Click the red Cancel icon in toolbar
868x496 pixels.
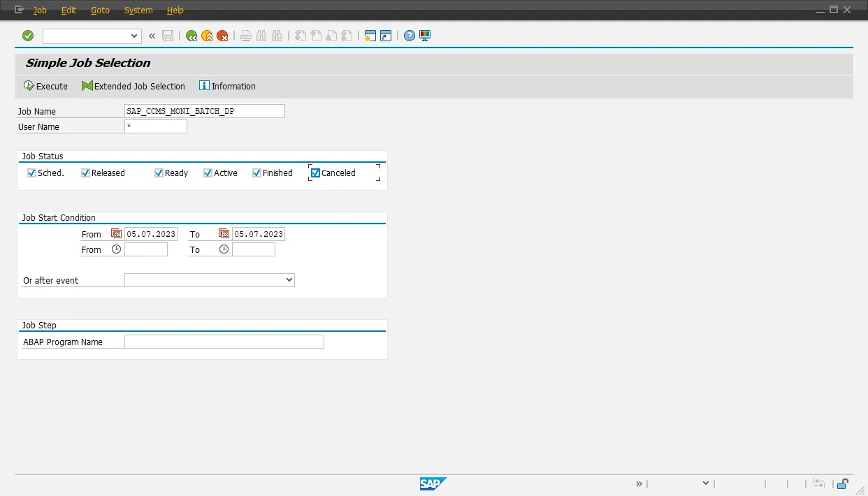pyautogui.click(x=222, y=36)
